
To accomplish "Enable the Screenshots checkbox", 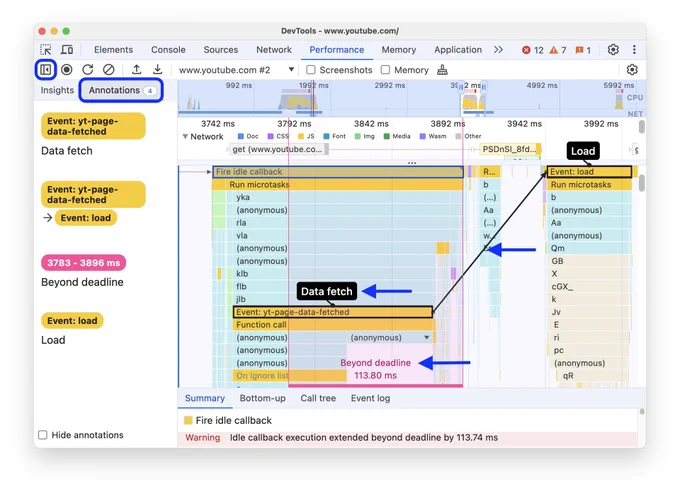I will pyautogui.click(x=311, y=70).
